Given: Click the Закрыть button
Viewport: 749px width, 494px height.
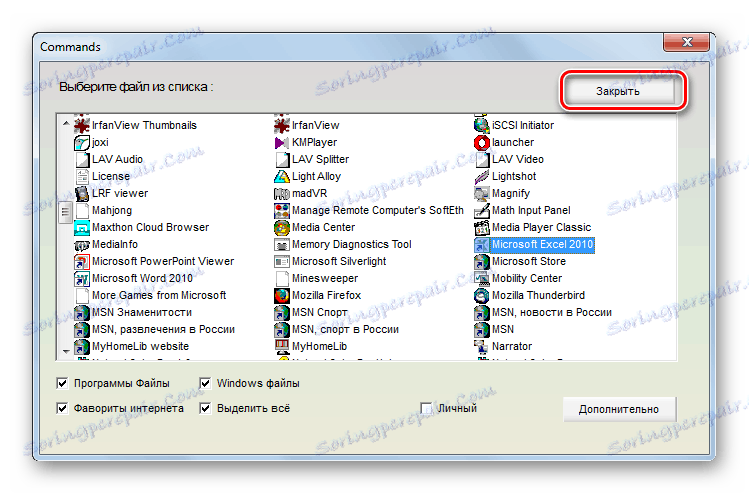Looking at the screenshot, I should point(619,91).
